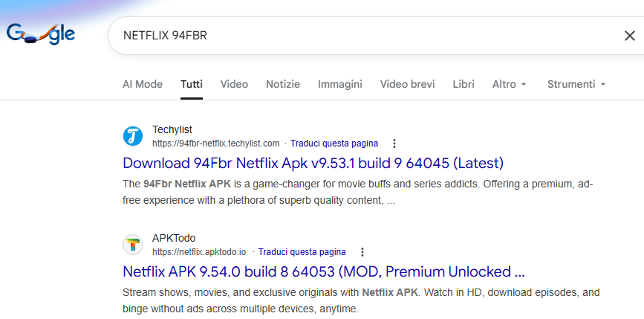Translate the Techylist page via Traduci questa pagina
Screen dimensions: 644x319
334,144
